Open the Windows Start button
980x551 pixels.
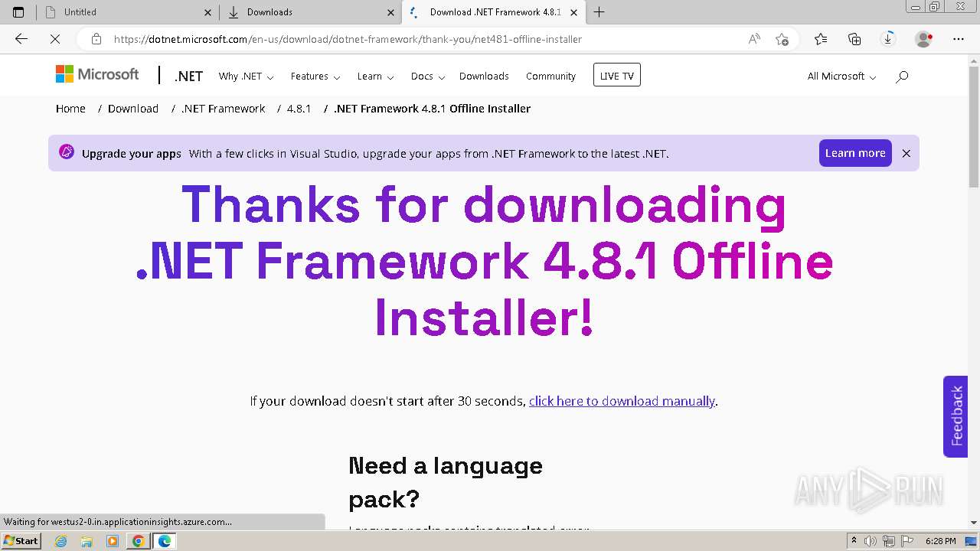point(21,541)
